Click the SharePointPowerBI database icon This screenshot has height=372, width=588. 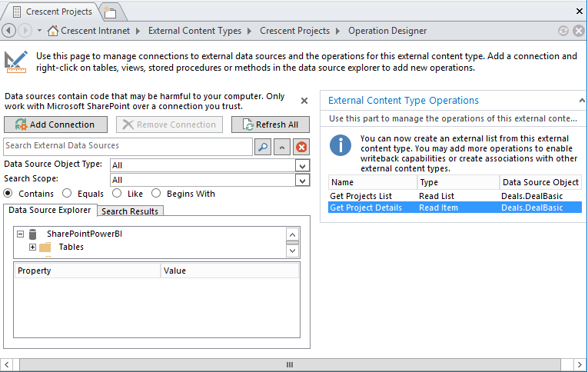coord(33,234)
